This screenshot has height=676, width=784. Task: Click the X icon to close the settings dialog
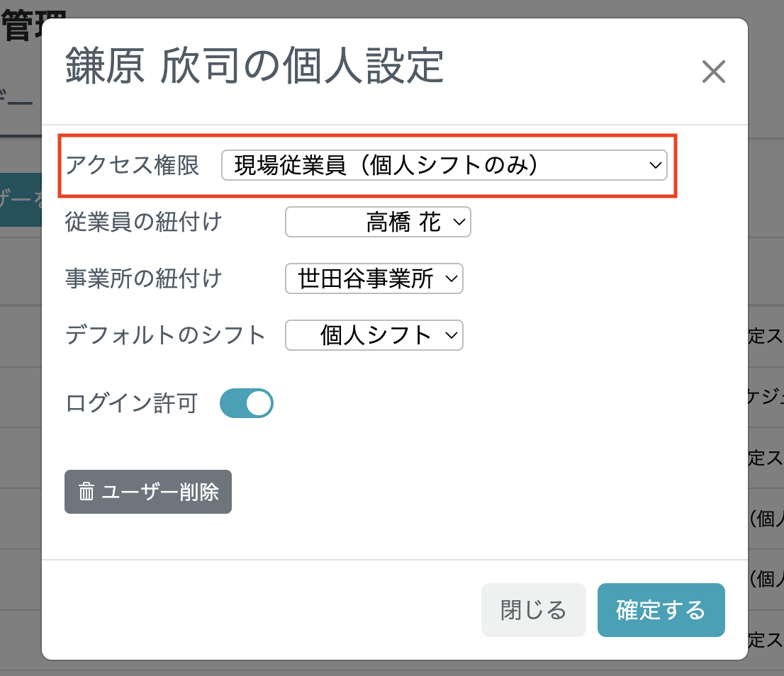point(713,71)
